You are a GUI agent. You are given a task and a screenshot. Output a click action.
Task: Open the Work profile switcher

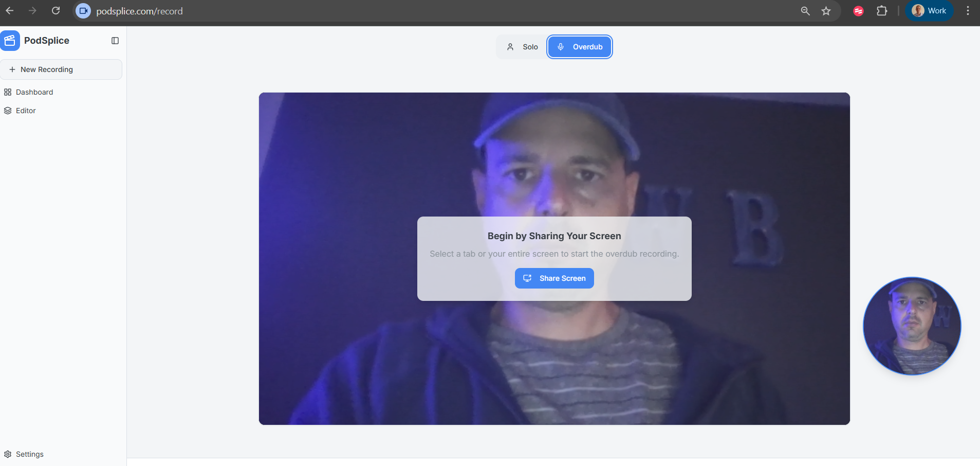929,10
